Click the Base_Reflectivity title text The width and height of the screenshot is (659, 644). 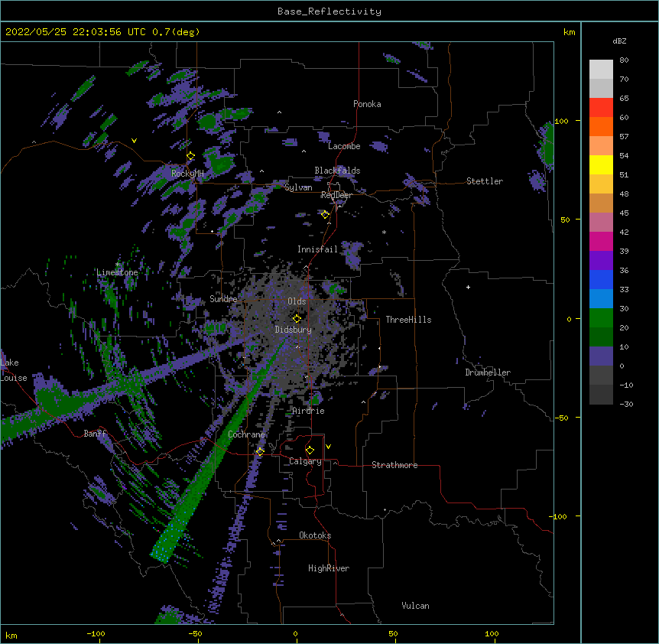pos(329,11)
